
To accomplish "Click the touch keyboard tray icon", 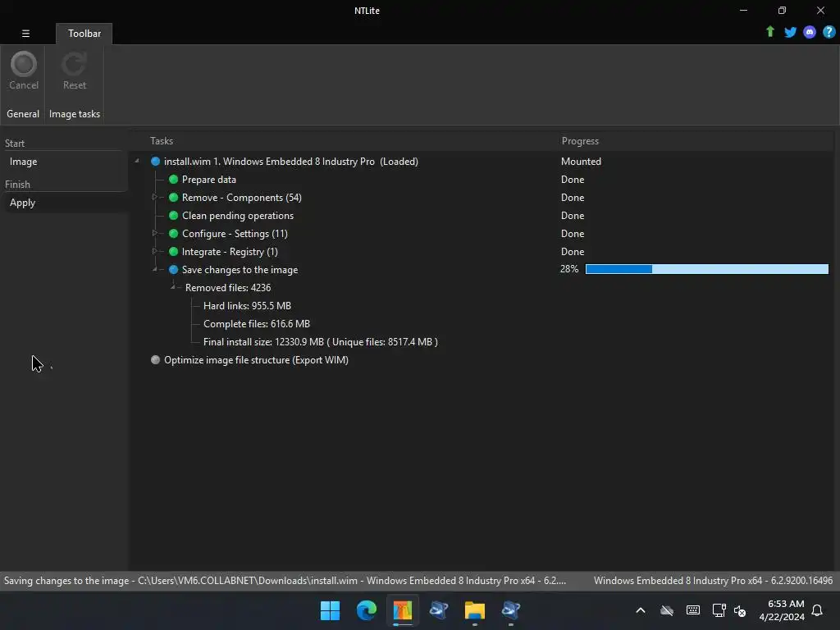I will (x=692, y=610).
